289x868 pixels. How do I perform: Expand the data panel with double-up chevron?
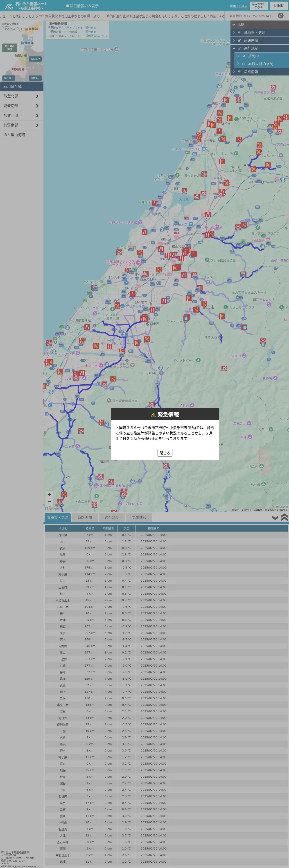tap(284, 517)
